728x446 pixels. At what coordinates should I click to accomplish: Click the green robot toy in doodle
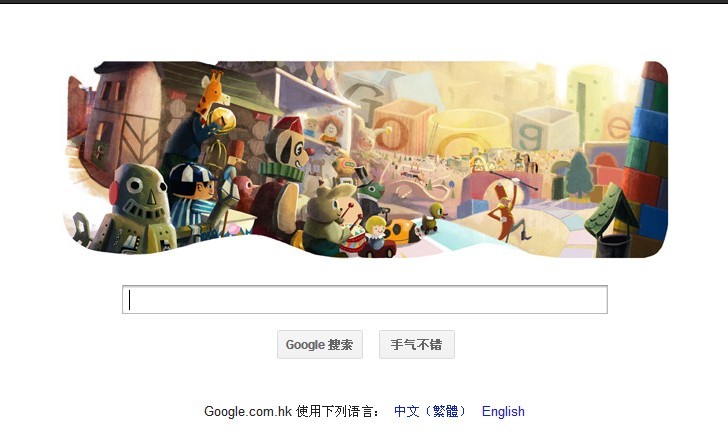tap(135, 209)
